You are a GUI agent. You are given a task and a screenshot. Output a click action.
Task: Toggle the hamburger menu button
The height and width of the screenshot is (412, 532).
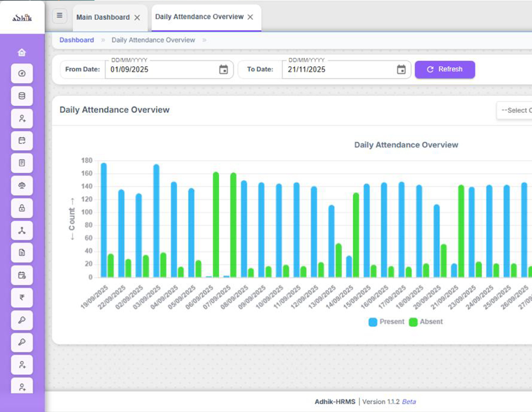59,16
